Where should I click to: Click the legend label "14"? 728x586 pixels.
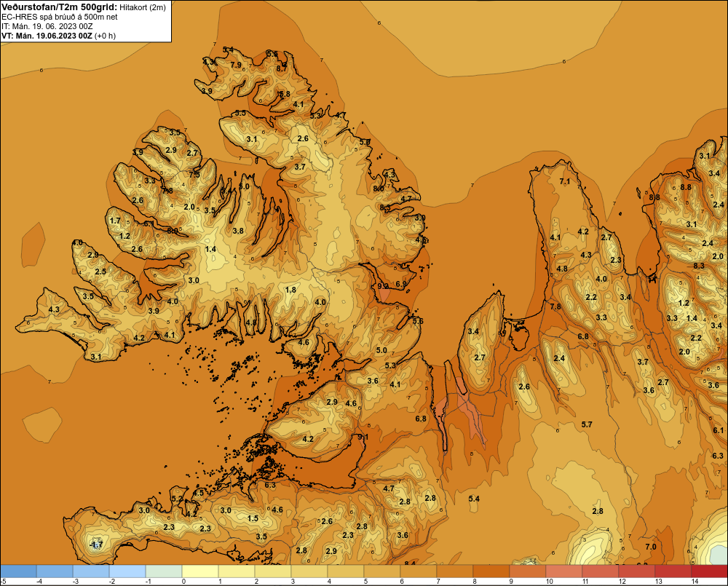(695, 582)
